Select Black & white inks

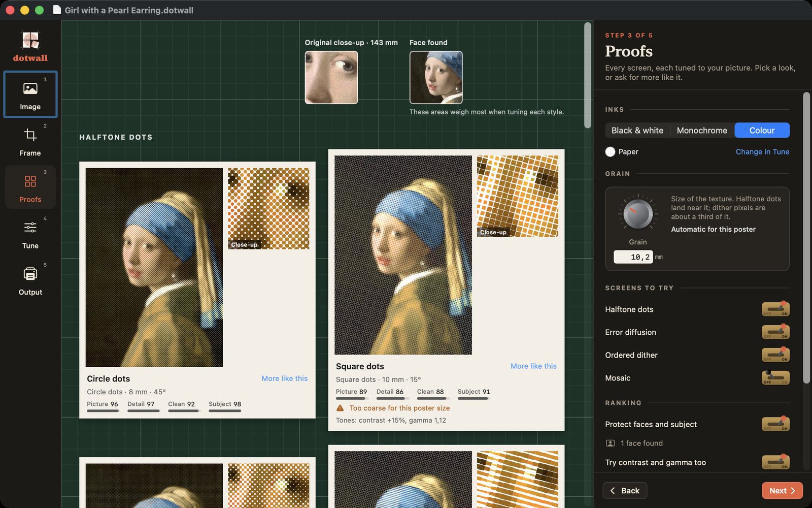637,131
